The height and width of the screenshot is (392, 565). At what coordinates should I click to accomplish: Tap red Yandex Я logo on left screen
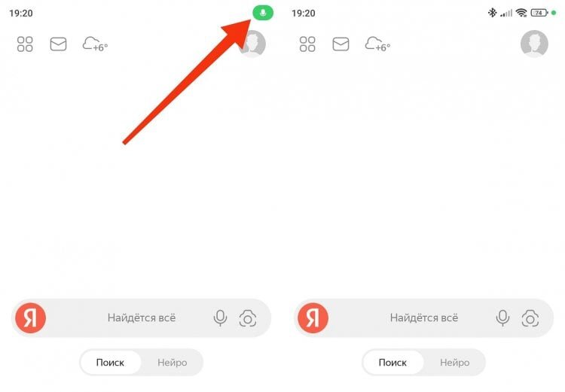pos(31,318)
